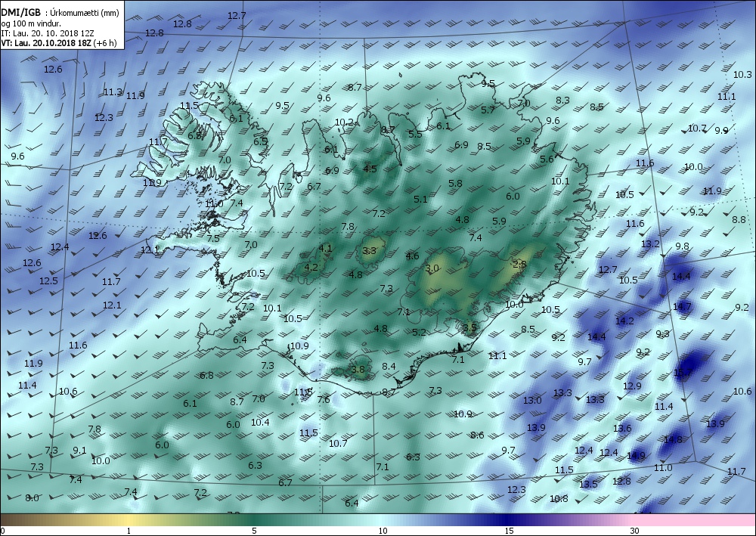Click the VT: Lau. 20.10.2018 18Z (+6 h) line
Image resolution: width=756 pixels, height=536 pixels.
(x=59, y=43)
